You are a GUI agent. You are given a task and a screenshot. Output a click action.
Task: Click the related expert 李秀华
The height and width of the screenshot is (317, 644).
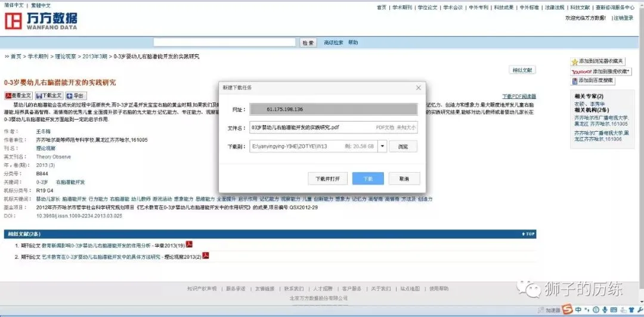click(597, 104)
